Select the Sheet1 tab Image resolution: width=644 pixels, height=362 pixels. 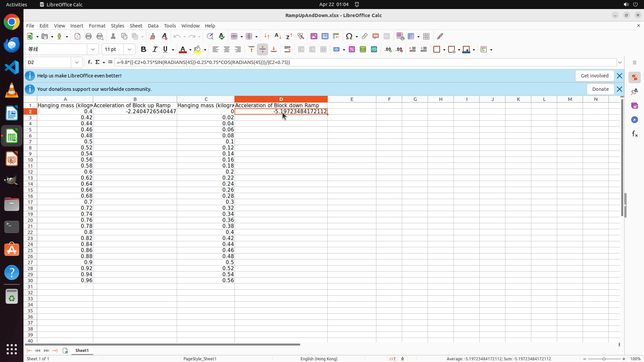coord(82,350)
